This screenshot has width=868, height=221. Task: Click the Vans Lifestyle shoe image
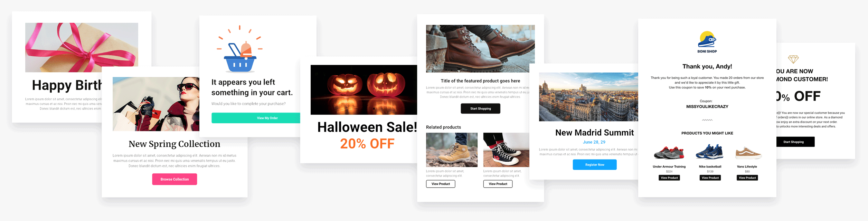click(x=748, y=153)
